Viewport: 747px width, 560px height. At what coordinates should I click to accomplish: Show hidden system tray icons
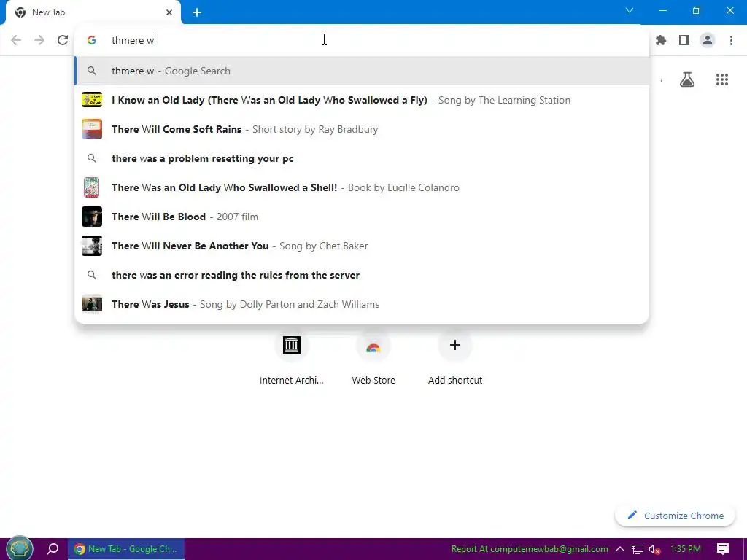click(620, 549)
